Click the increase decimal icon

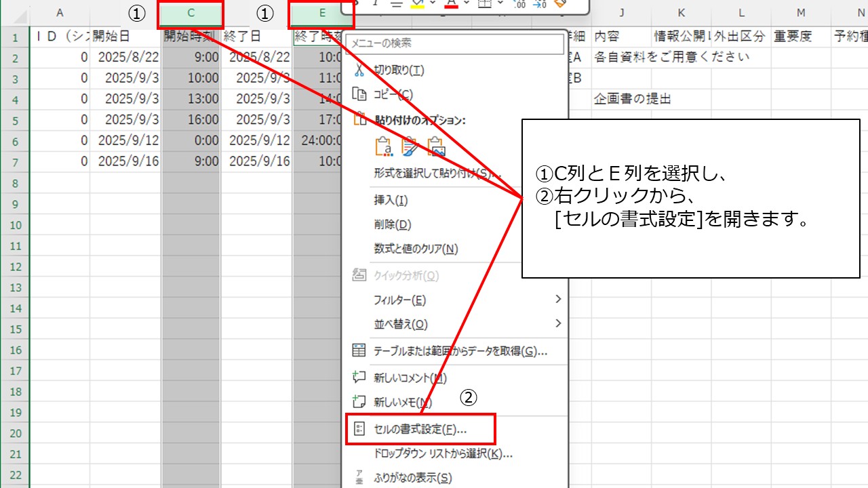pyautogui.click(x=519, y=3)
